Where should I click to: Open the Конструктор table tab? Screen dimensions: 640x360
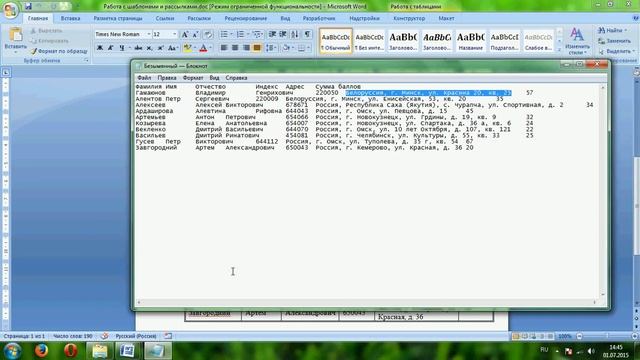pos(409,18)
